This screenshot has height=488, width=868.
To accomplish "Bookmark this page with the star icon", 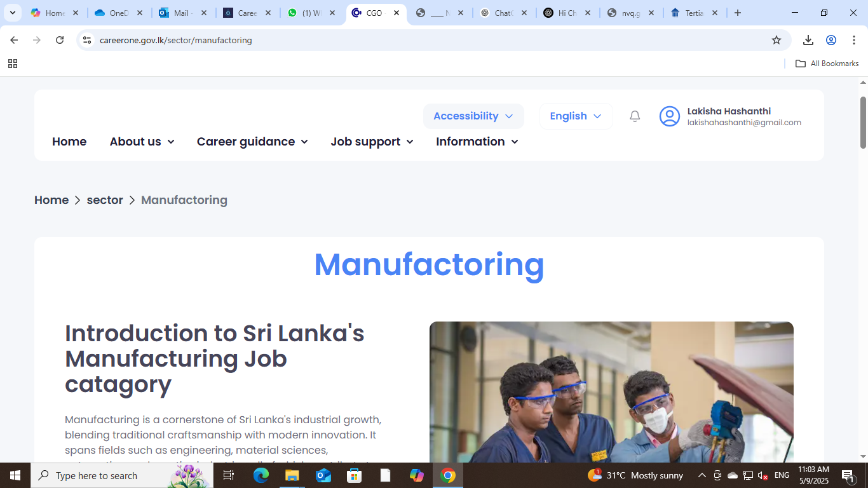I will [776, 40].
